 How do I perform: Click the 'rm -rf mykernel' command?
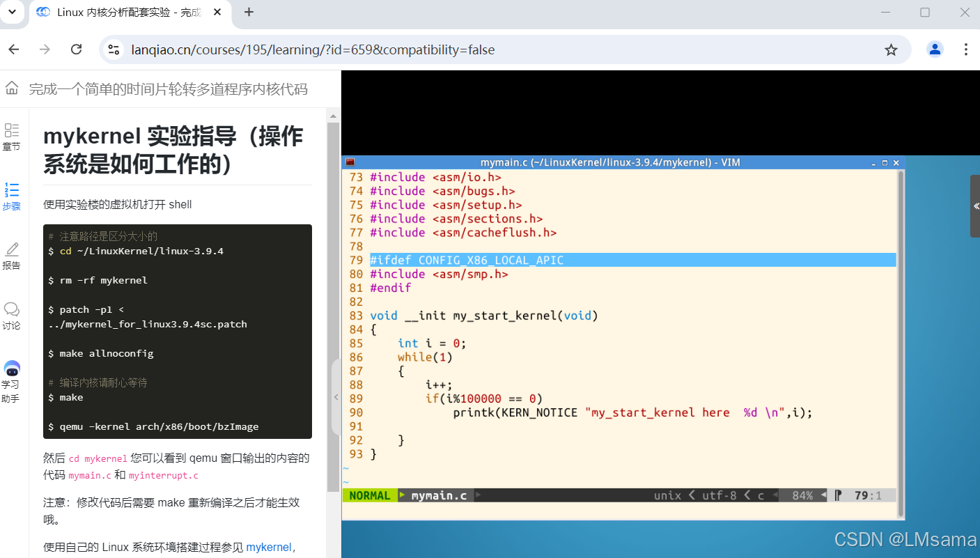(103, 280)
